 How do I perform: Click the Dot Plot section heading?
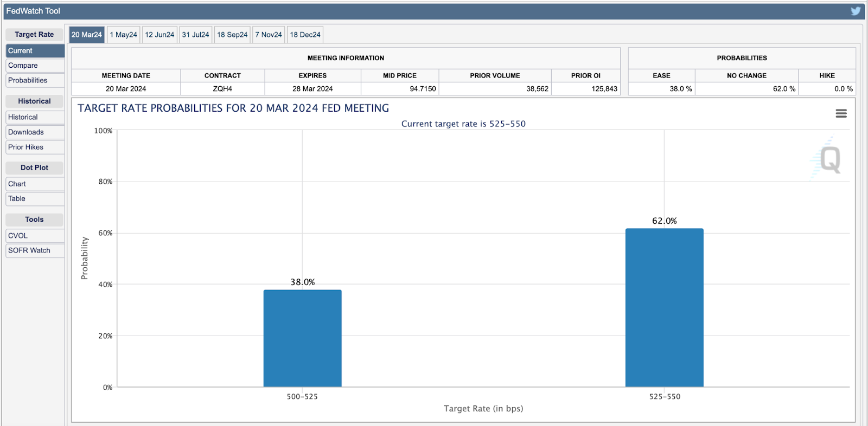coord(34,168)
